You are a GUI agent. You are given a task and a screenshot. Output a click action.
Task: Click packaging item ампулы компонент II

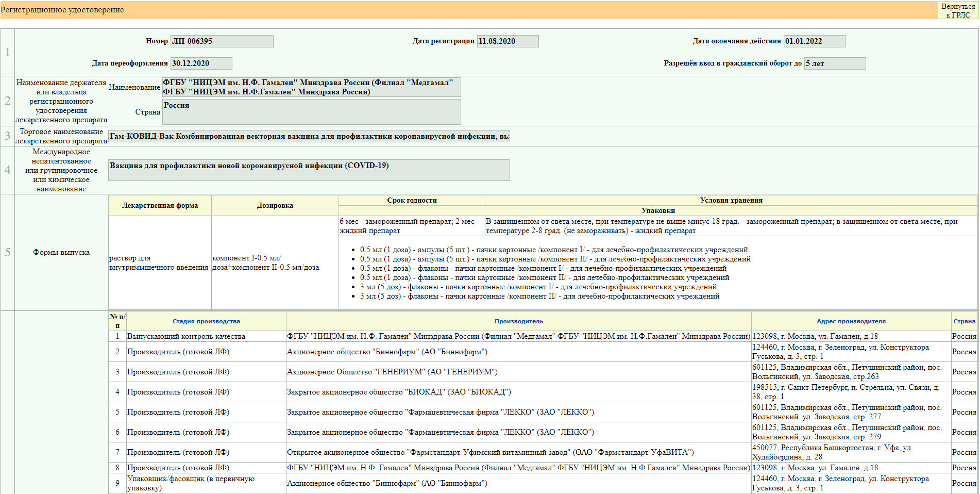[x=555, y=259]
